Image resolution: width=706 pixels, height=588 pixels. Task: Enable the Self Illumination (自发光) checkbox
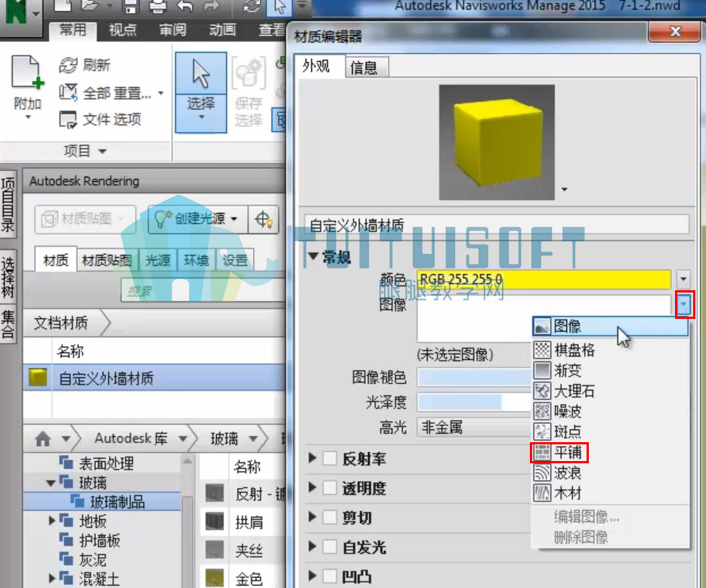click(330, 547)
